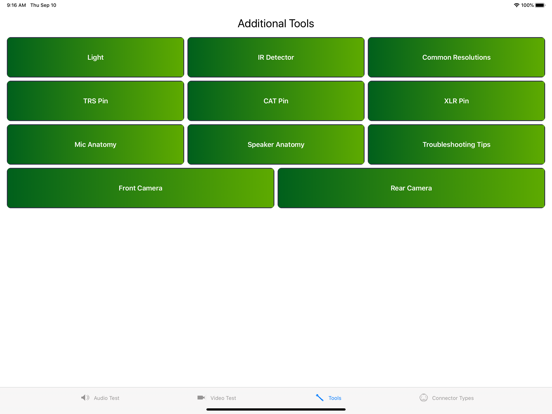Select the Tools tab label
This screenshot has height=414, width=552.
pos(335,398)
